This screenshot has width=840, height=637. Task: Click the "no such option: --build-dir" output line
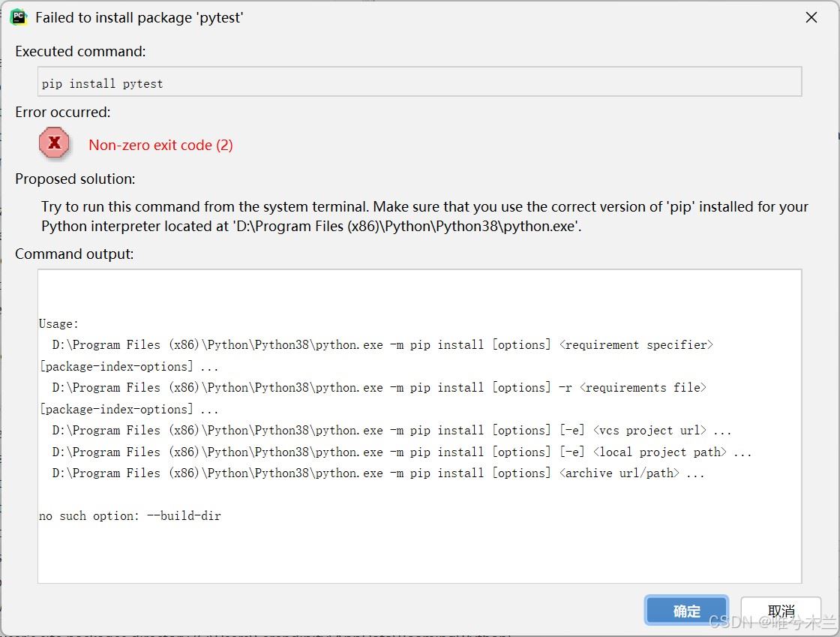pos(130,516)
